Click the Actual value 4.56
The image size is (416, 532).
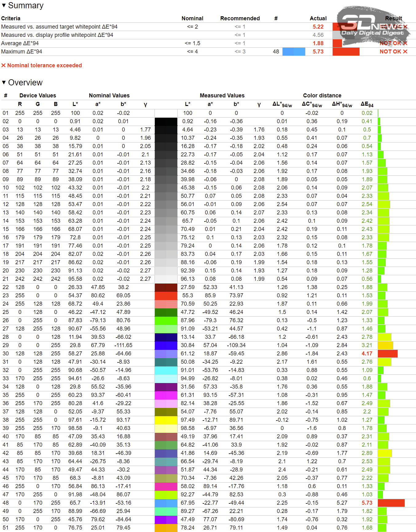pyautogui.click(x=318, y=35)
